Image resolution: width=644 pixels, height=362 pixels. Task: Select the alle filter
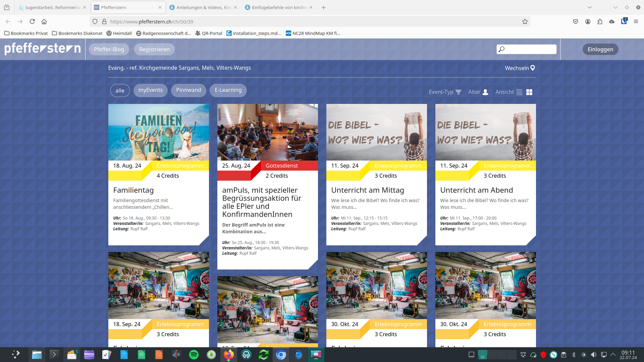(x=120, y=90)
